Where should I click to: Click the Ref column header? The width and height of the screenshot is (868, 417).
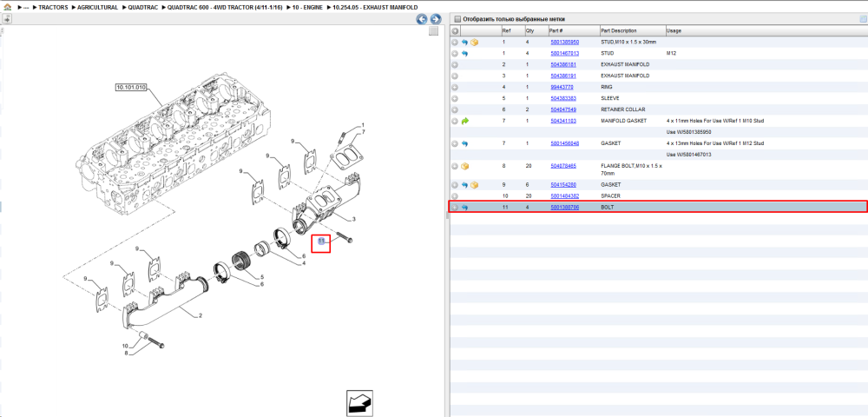[513, 31]
